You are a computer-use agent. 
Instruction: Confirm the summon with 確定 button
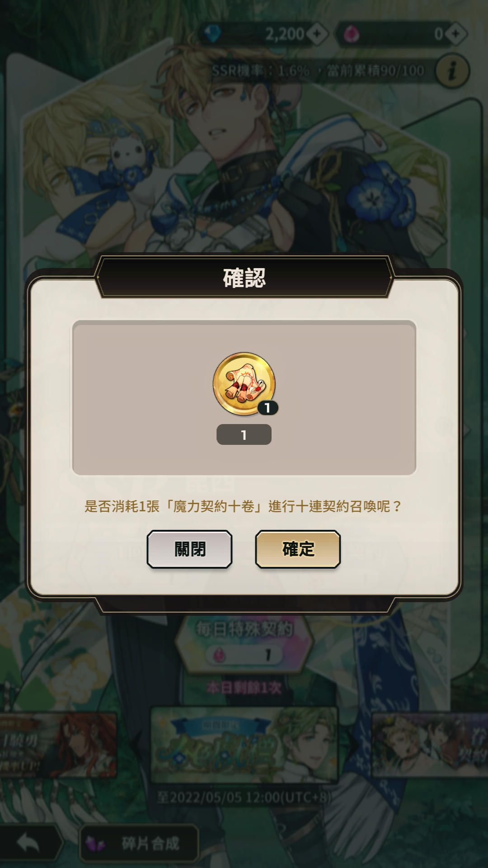pyautogui.click(x=298, y=549)
